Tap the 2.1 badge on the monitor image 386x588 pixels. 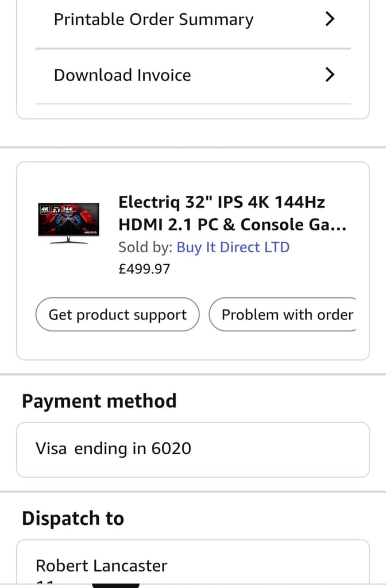56,210
